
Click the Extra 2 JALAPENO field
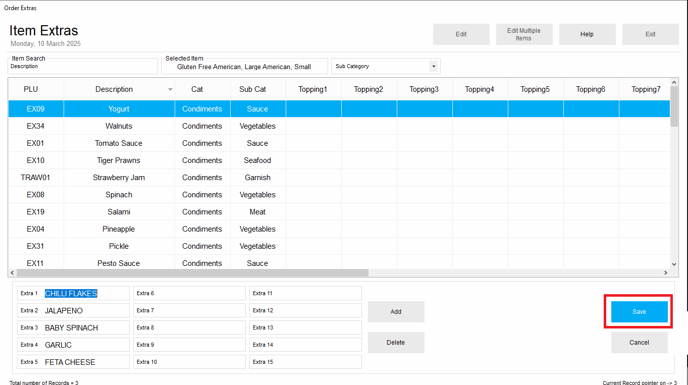tap(73, 310)
